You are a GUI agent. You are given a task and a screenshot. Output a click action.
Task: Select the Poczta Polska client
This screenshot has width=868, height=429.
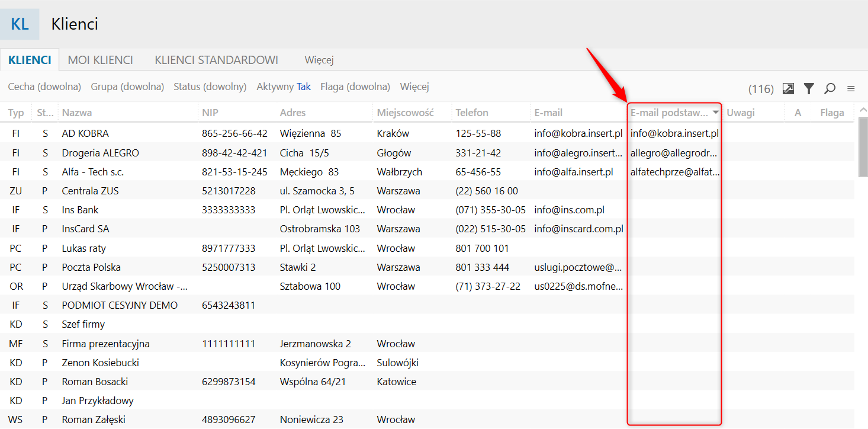click(x=427, y=267)
